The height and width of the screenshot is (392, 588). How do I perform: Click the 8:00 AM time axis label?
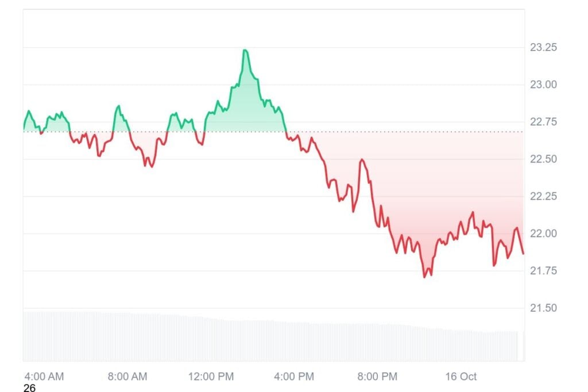127,377
